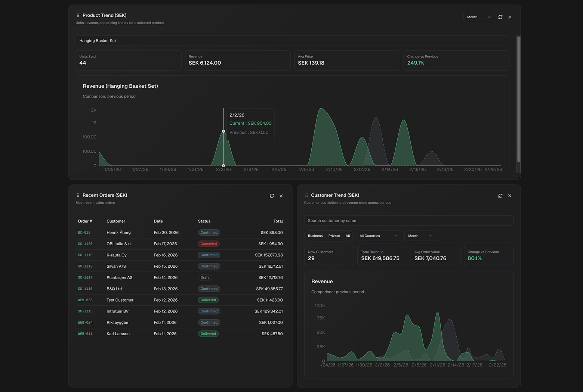Select the Business customer filter
Image resolution: width=583 pixels, height=392 pixels.
(315, 236)
